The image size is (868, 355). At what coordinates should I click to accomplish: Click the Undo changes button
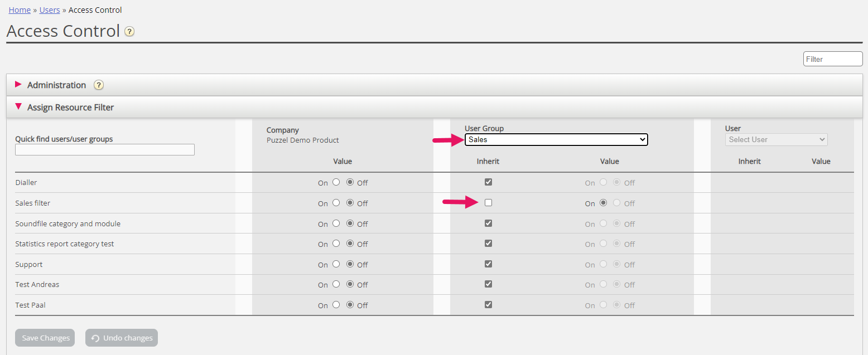[x=122, y=338]
